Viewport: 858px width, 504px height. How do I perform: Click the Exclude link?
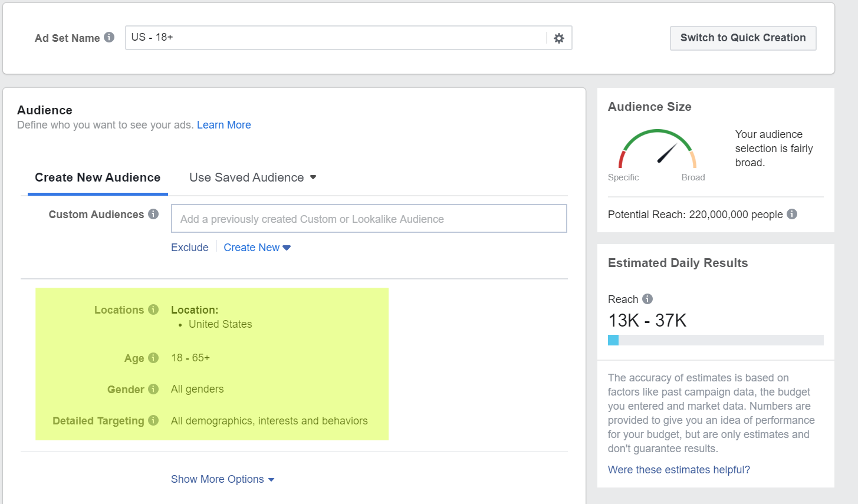(190, 248)
